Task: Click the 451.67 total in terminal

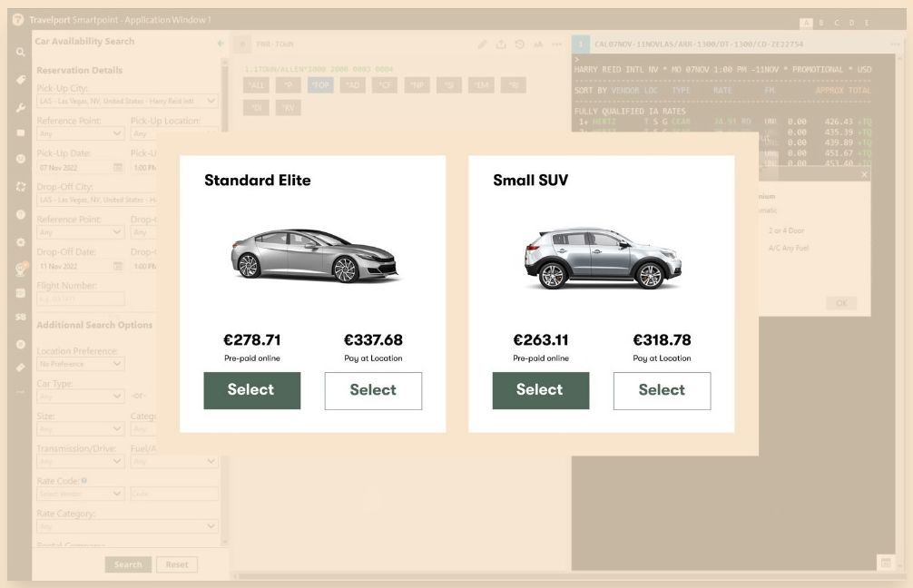Action: tap(839, 153)
